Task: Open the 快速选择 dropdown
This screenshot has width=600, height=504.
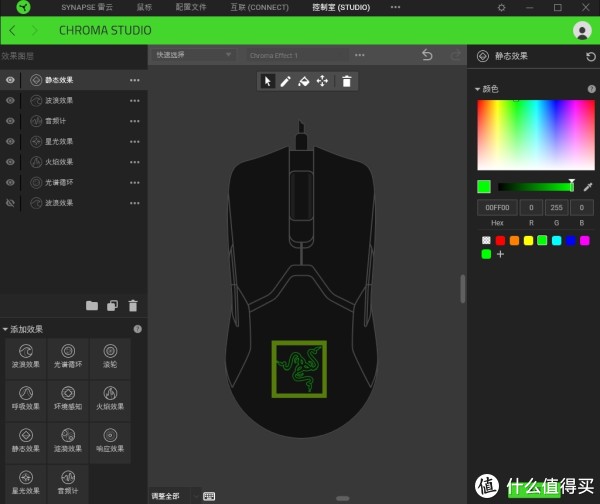Action: point(193,55)
